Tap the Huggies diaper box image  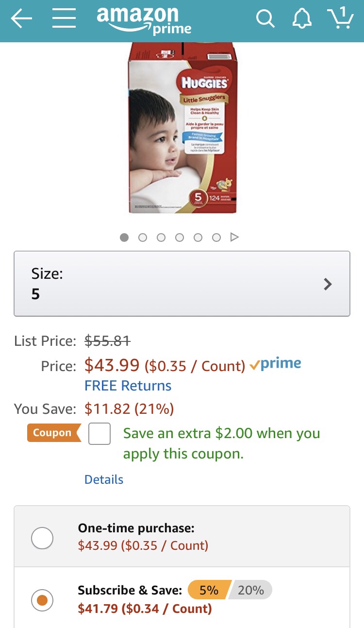click(182, 128)
